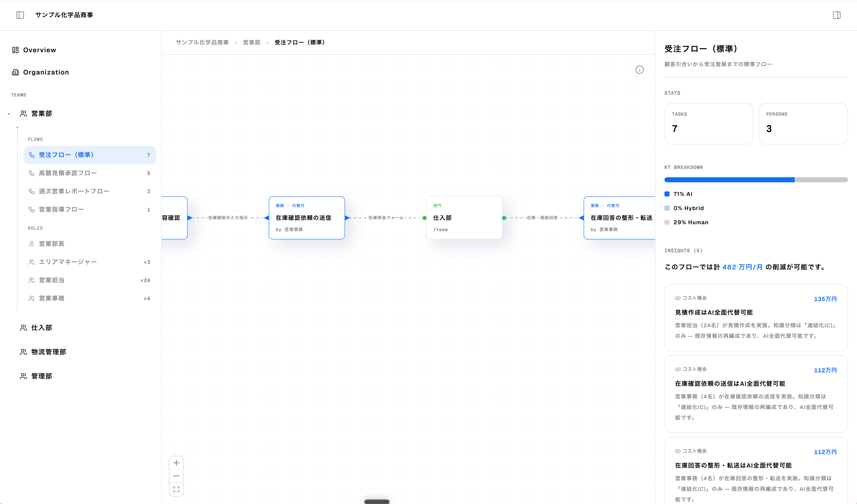Click the 営業部長 role person icon
Viewport: 857px width, 504px height.
click(x=31, y=244)
